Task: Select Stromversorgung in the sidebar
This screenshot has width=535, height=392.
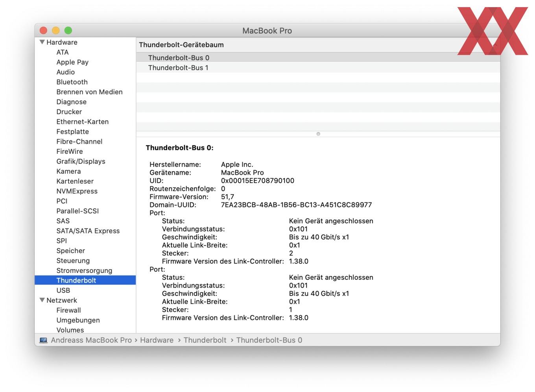Action: 85,270
